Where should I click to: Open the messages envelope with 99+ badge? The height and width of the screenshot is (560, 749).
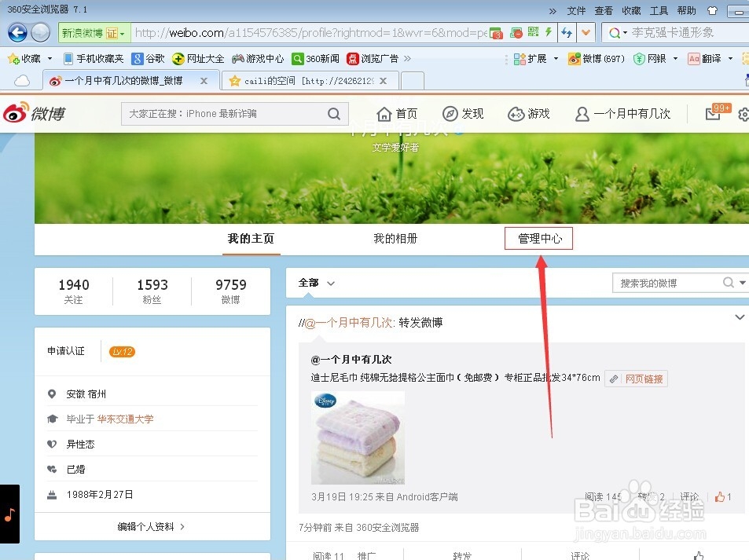point(711,113)
